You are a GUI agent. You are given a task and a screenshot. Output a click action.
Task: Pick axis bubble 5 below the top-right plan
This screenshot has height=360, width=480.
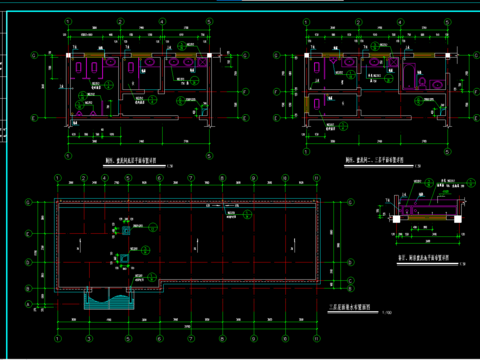(x=448, y=152)
